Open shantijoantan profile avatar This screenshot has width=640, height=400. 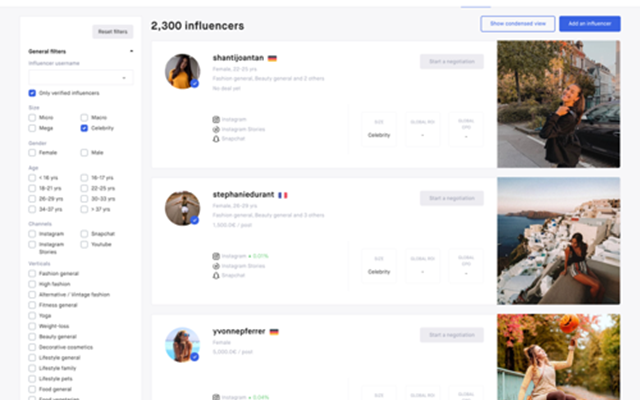[182, 71]
